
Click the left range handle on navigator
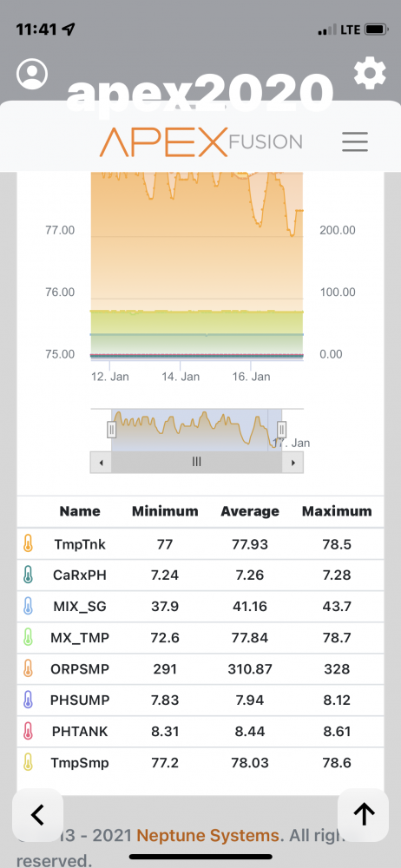click(x=111, y=430)
